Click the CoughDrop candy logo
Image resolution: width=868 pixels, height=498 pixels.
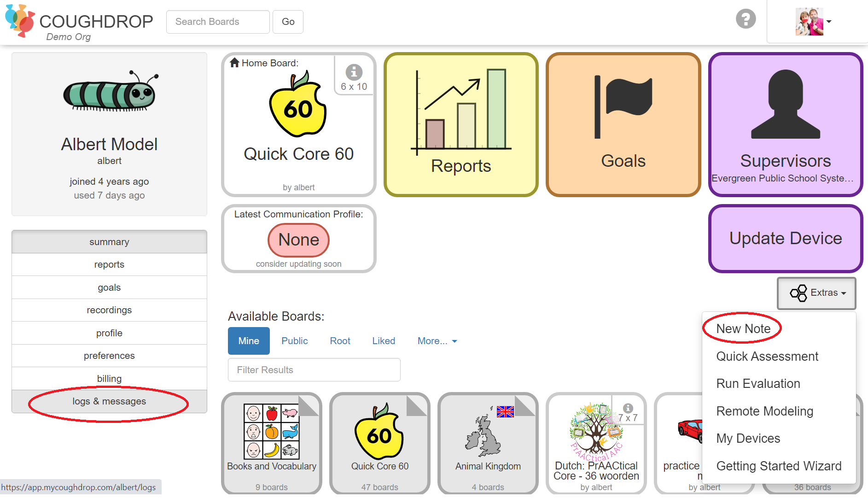[20, 21]
